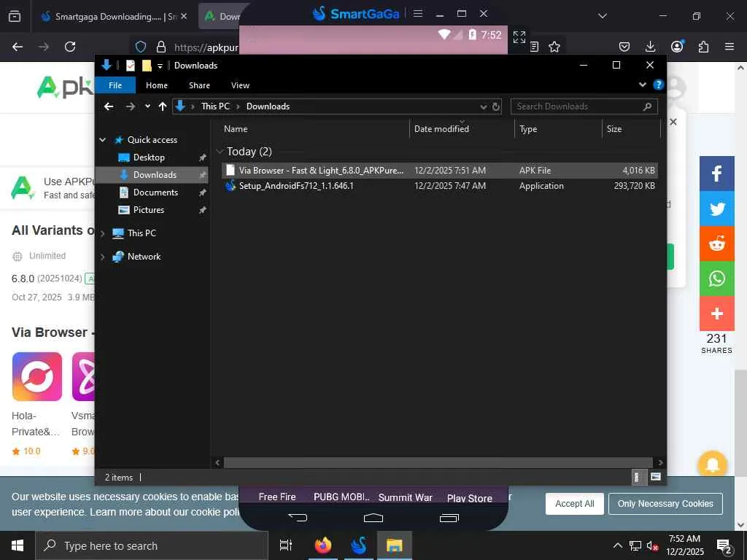Open the Share ribbon tab
Screen dimensions: 747x560
pyautogui.click(x=199, y=85)
